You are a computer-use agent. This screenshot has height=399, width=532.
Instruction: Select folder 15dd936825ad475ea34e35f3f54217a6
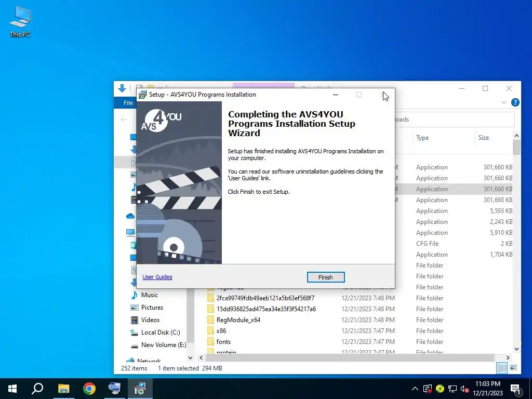[266, 309]
